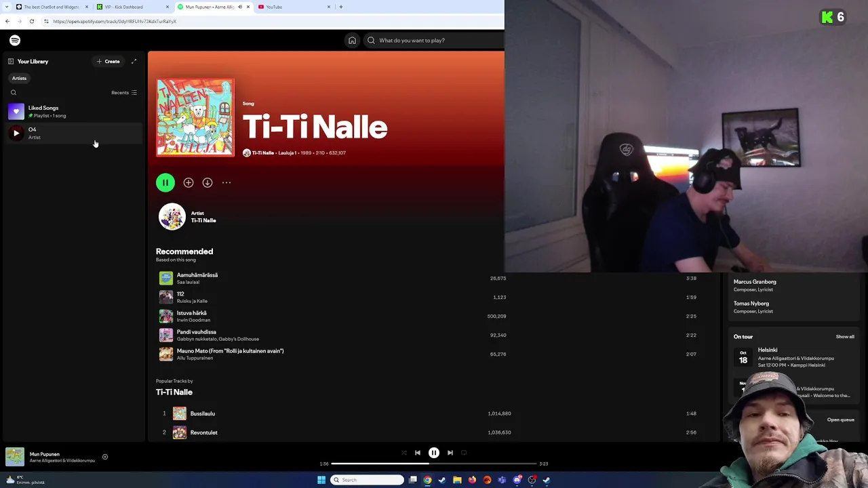Open File Explorer from the taskbar
The width and height of the screenshot is (868, 488).
click(x=457, y=480)
